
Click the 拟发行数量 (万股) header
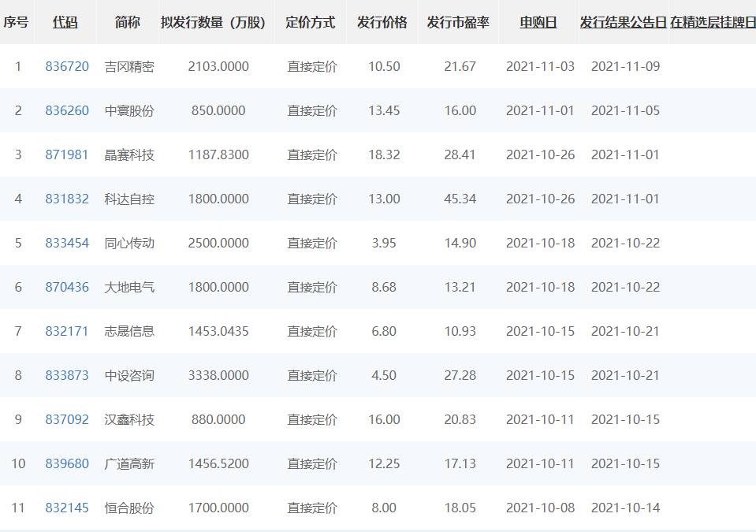(213, 23)
